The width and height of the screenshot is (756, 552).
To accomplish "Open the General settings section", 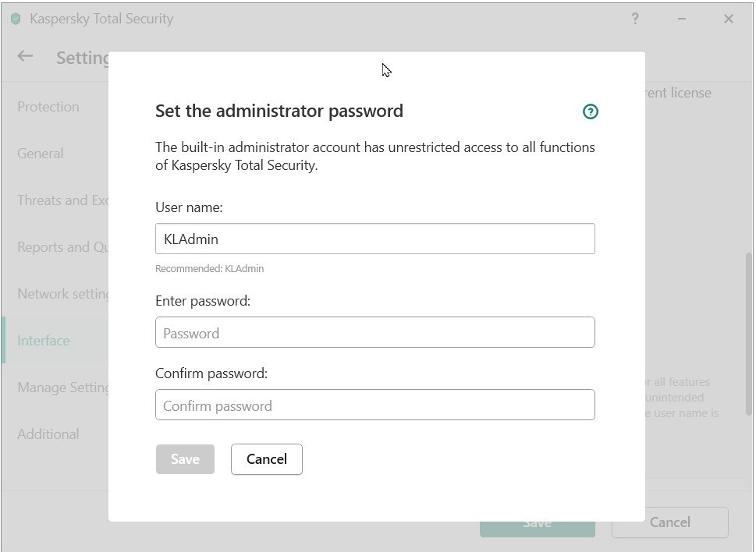I will point(41,154).
